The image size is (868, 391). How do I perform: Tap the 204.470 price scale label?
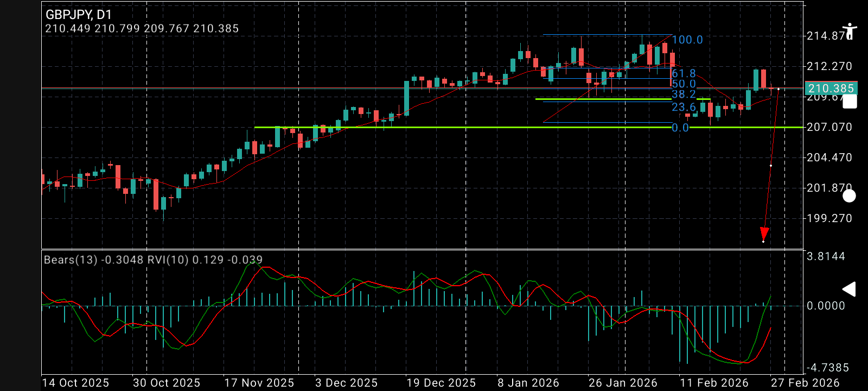coord(829,157)
